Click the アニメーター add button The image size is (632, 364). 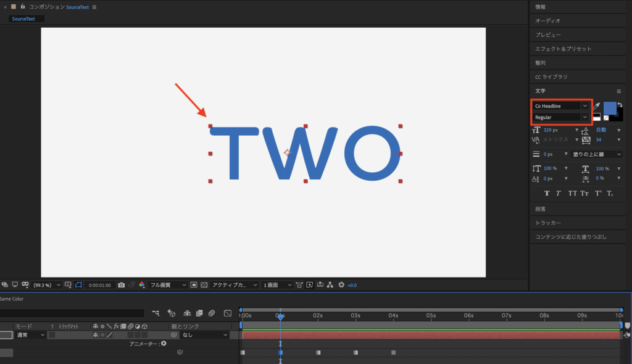(164, 344)
